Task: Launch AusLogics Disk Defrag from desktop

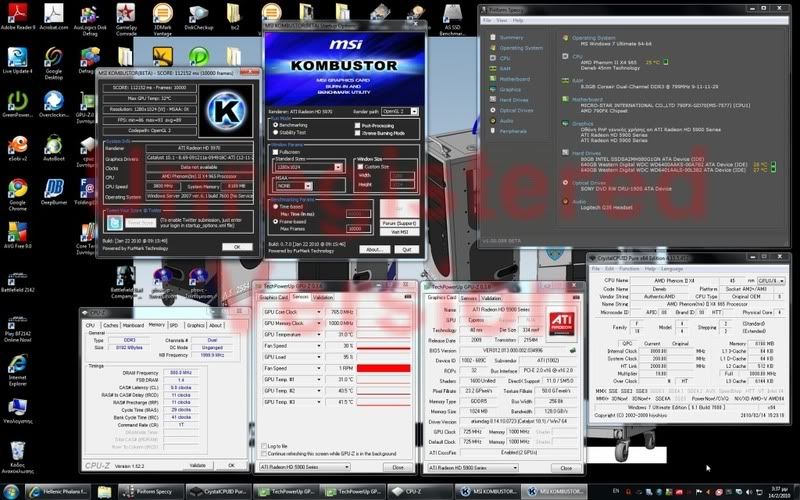Action: click(x=89, y=19)
